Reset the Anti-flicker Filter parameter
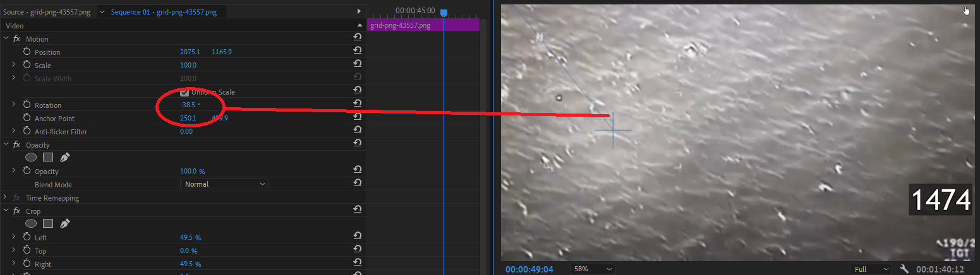Viewport: 980px width, 275px height. (358, 131)
